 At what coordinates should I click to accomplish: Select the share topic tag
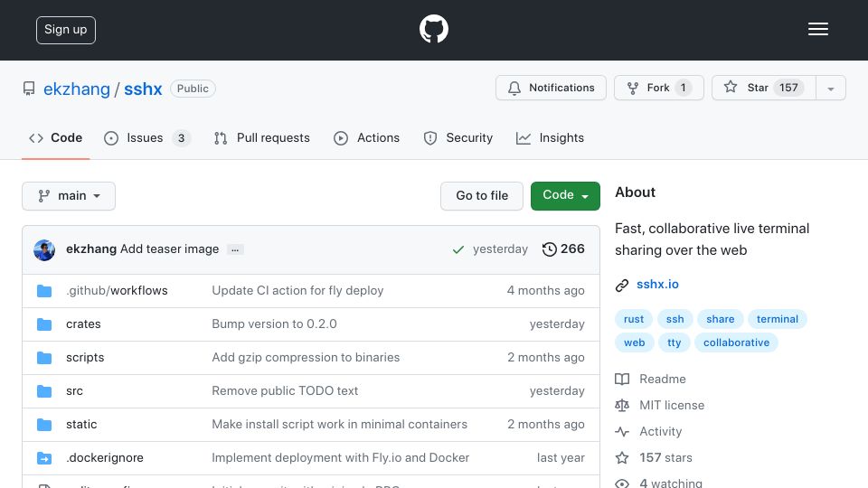coord(721,319)
